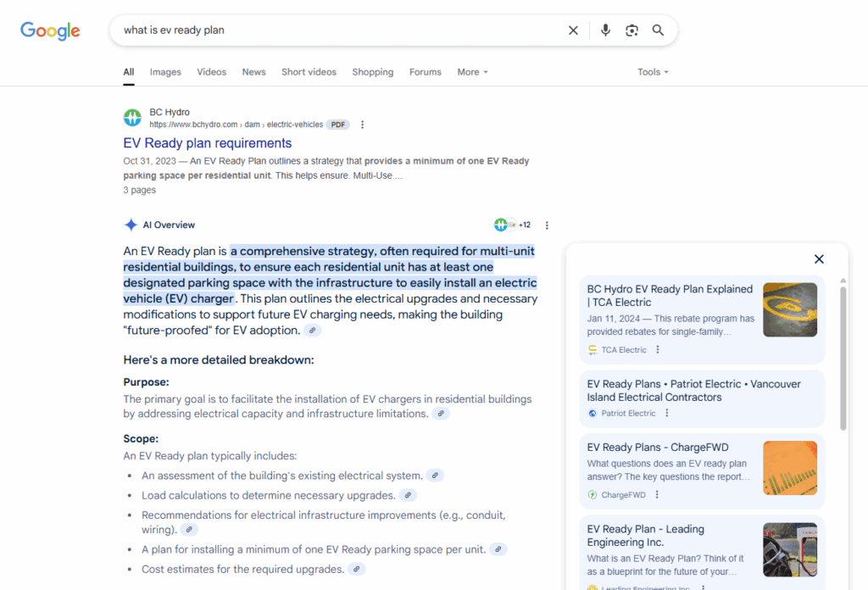868x590 pixels.
Task: Click the AI Overview sparkle icon
Action: (131, 224)
